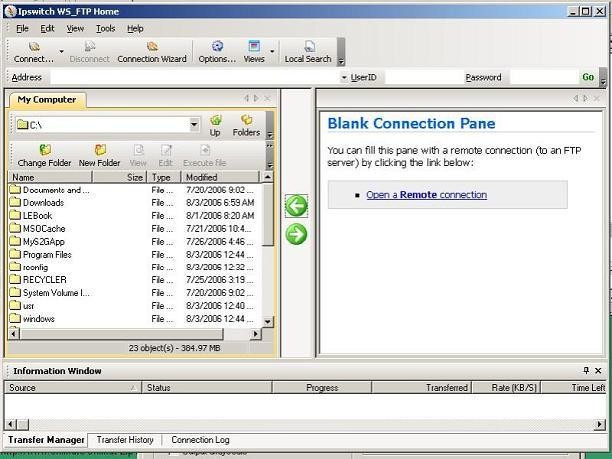
Task: Open the Address history dropdown
Action: point(344,78)
